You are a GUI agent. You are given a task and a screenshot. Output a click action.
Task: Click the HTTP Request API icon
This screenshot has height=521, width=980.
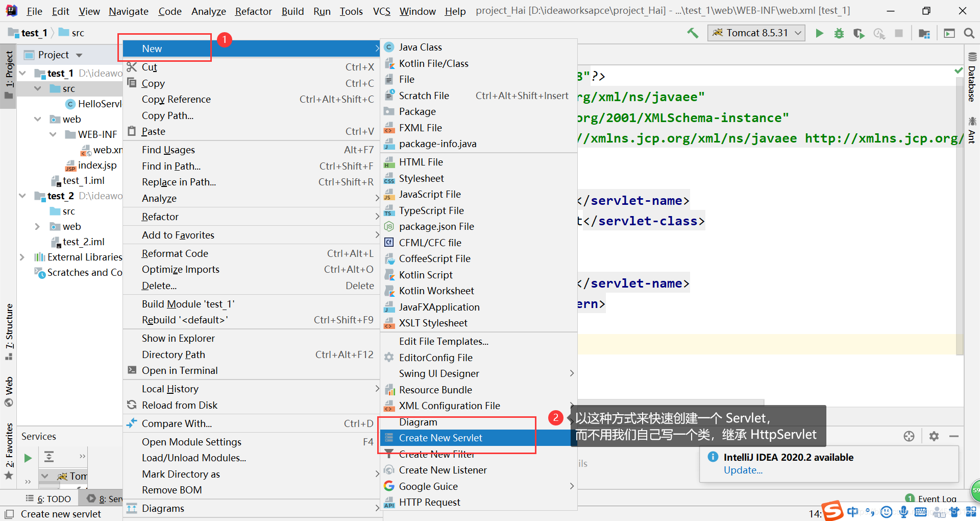coord(389,503)
